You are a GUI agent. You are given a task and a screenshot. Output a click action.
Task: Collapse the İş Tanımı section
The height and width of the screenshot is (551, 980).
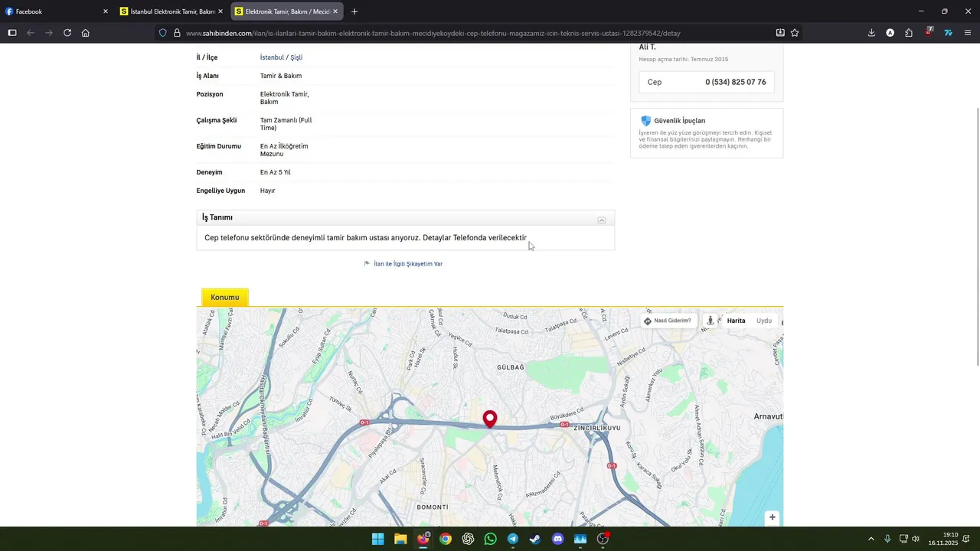tap(602, 220)
